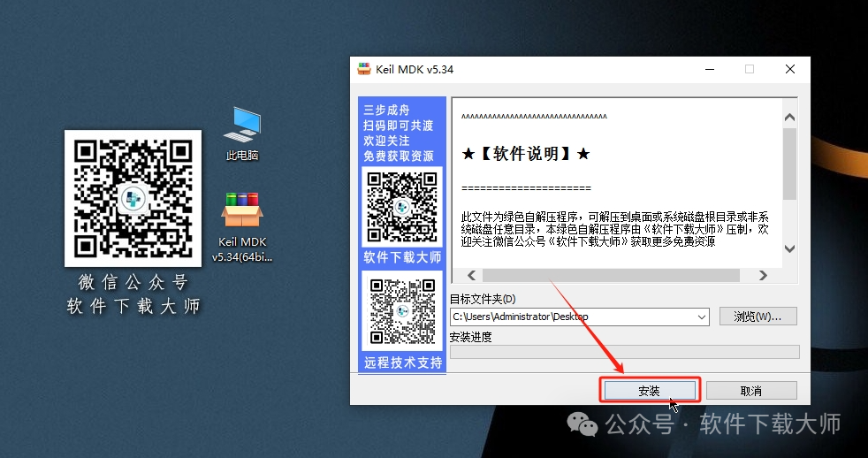Click the 安装进度 progress bar
The height and width of the screenshot is (458, 868).
[624, 352]
